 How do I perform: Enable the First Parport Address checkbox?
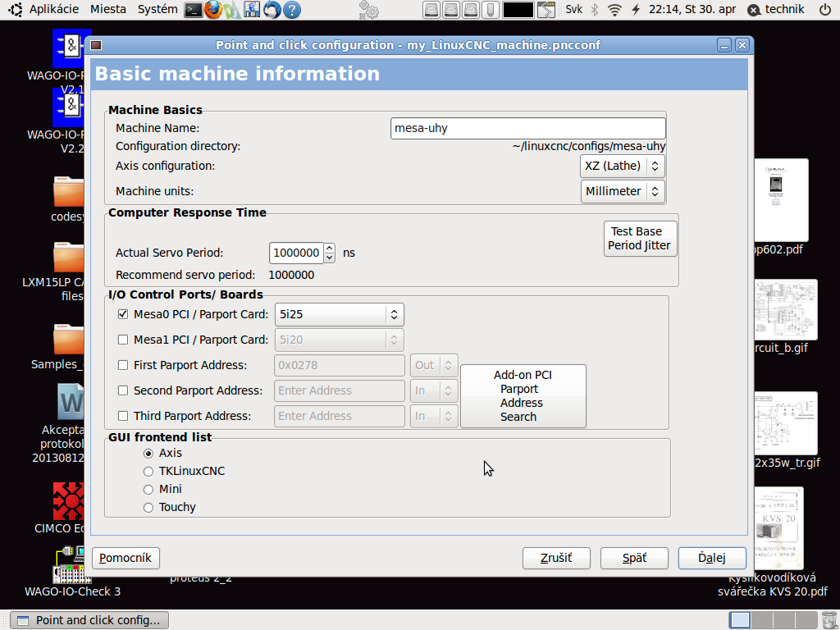pos(123,365)
